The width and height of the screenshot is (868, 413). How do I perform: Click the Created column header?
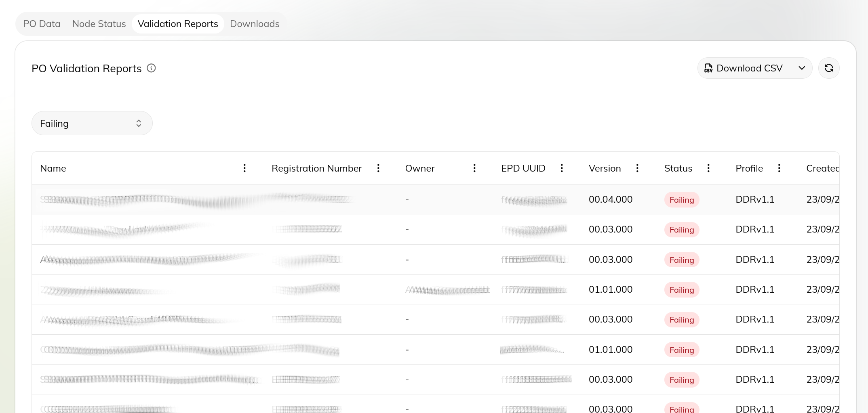click(x=823, y=168)
